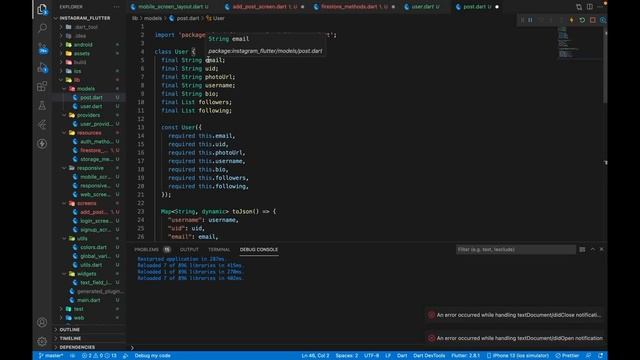The width and height of the screenshot is (640, 360).
Task: Select the post.dart editor tab
Action: tap(476, 7)
